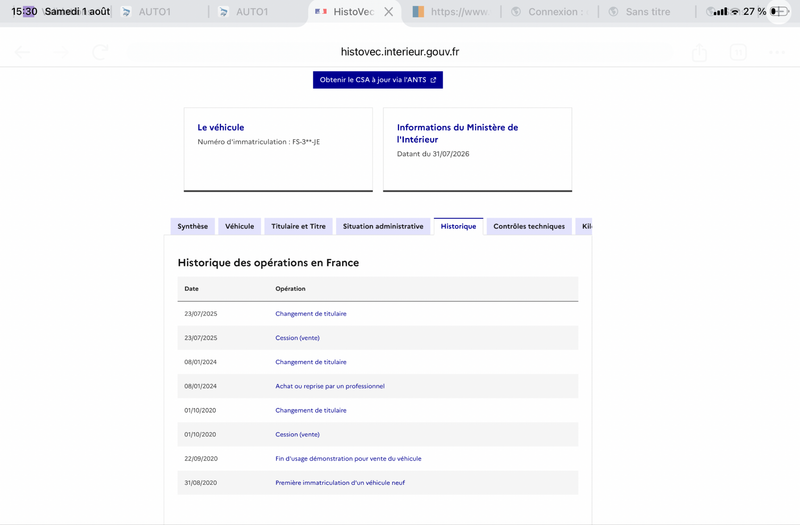Switch to the https://www browser tab

[x=452, y=12]
